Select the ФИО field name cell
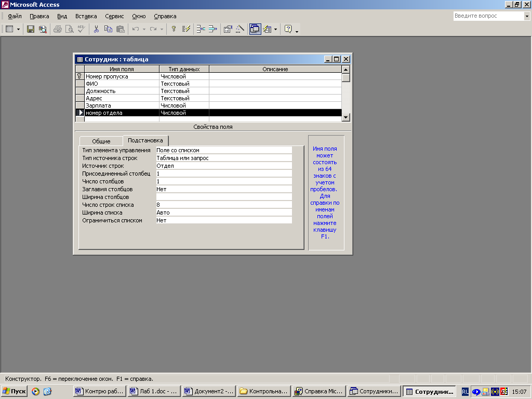532x399 pixels. click(x=122, y=84)
